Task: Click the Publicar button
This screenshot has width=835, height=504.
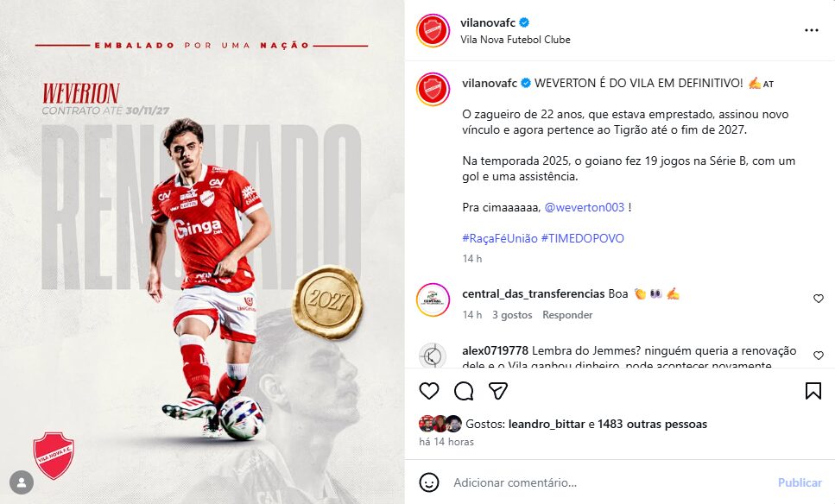Action: 800,482
